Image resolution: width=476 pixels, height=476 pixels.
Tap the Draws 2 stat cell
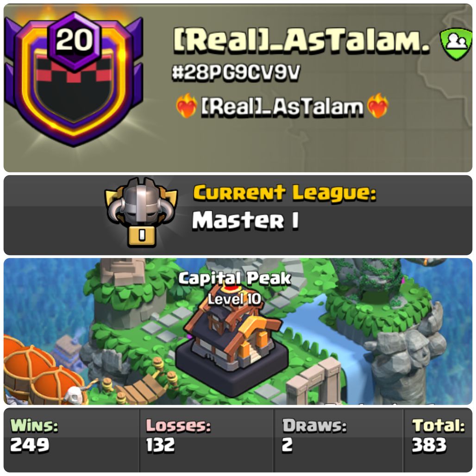click(x=338, y=440)
